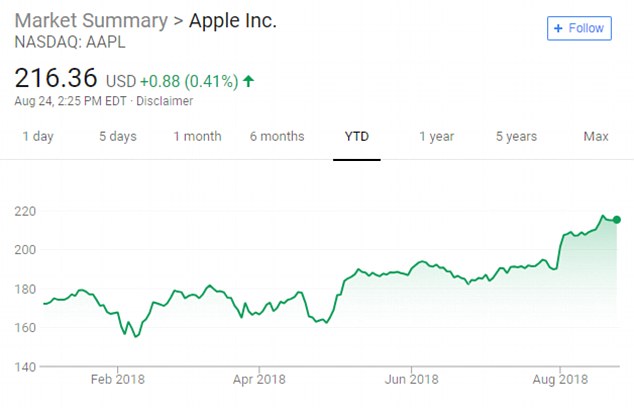This screenshot has height=408, width=634.
Task: View the 1 year chart
Action: point(436,136)
